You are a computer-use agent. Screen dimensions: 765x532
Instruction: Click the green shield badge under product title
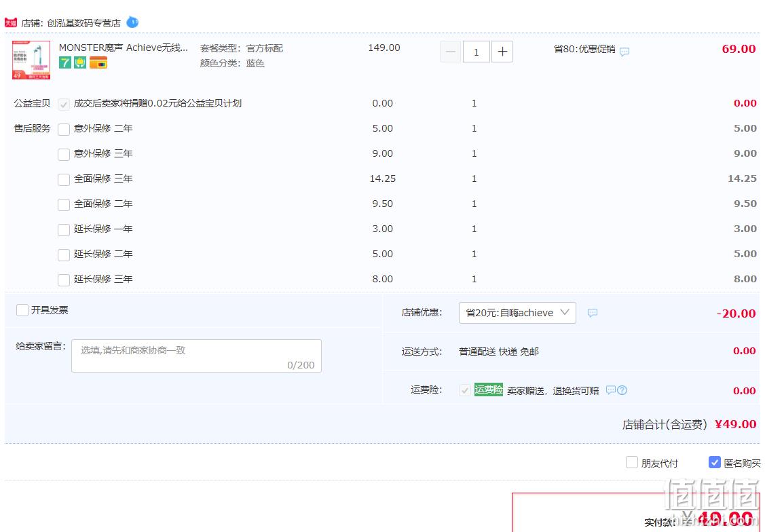pyautogui.click(x=80, y=62)
